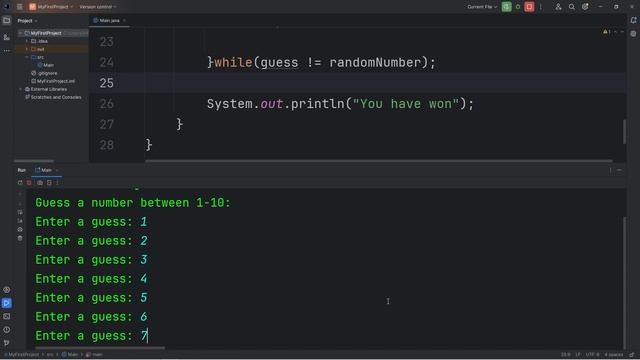Toggle soft-wrap in the console gutter
The width and height of the screenshot is (640, 360).
click(20, 212)
